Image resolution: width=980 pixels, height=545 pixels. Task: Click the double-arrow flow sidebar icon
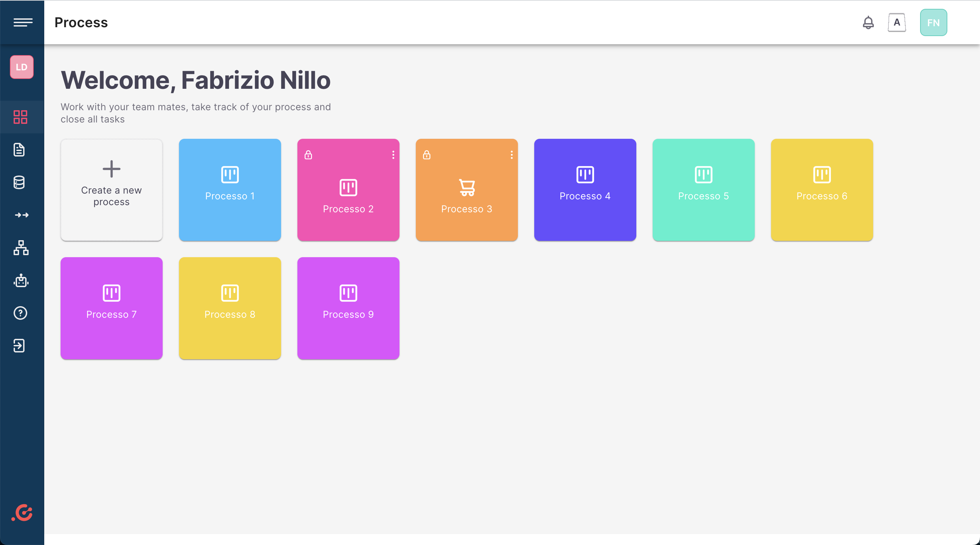coord(21,215)
